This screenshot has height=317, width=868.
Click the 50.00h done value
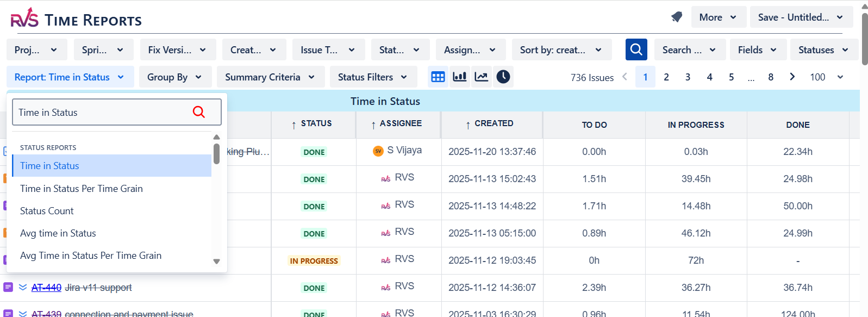click(798, 206)
